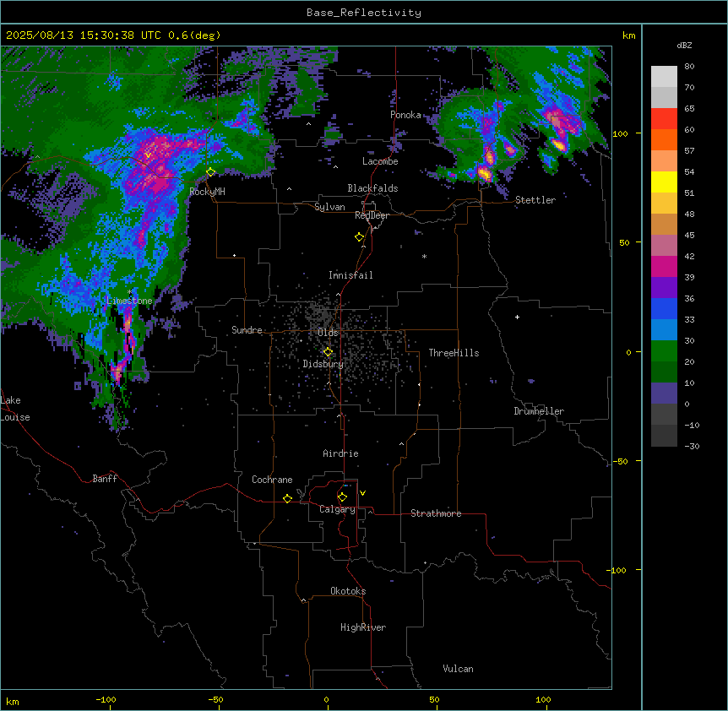Click the HighRiver town label
This screenshot has height=711, width=728.
[363, 627]
